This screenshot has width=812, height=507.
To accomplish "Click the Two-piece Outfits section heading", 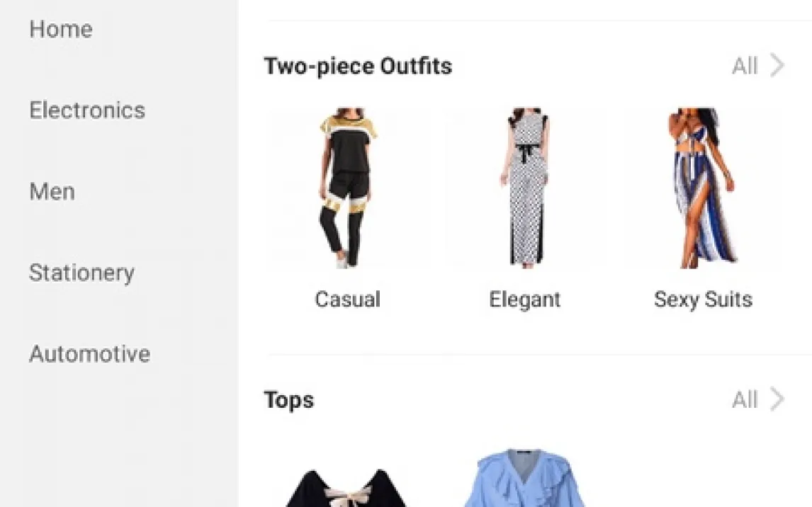I will pos(358,67).
